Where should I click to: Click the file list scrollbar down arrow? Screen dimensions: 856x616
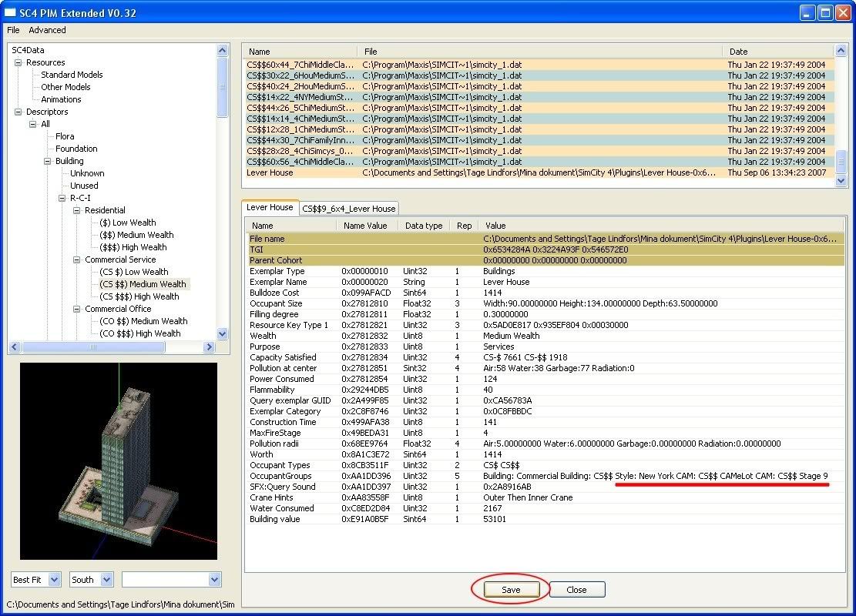tap(841, 180)
